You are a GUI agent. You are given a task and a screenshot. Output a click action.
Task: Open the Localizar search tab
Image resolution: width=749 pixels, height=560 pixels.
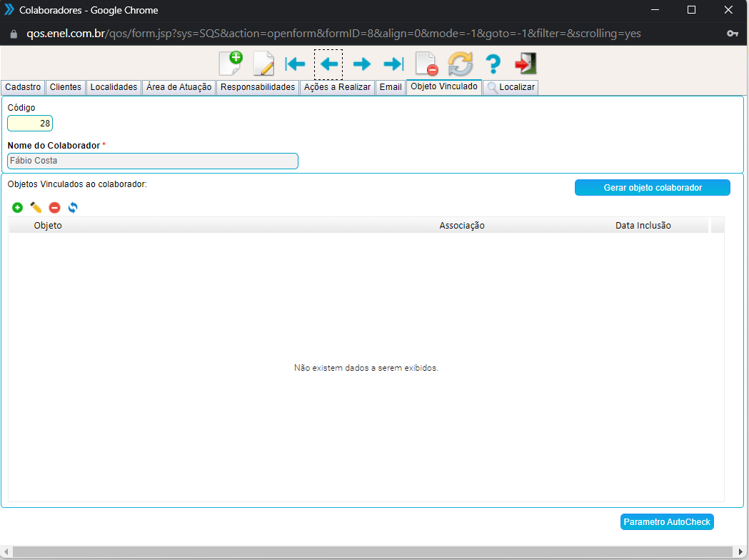(511, 87)
